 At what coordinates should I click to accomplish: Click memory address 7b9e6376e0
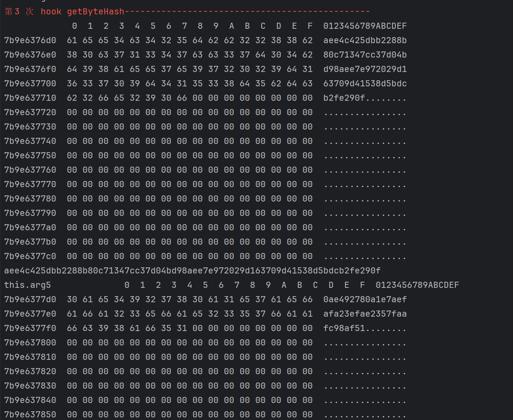30,55
